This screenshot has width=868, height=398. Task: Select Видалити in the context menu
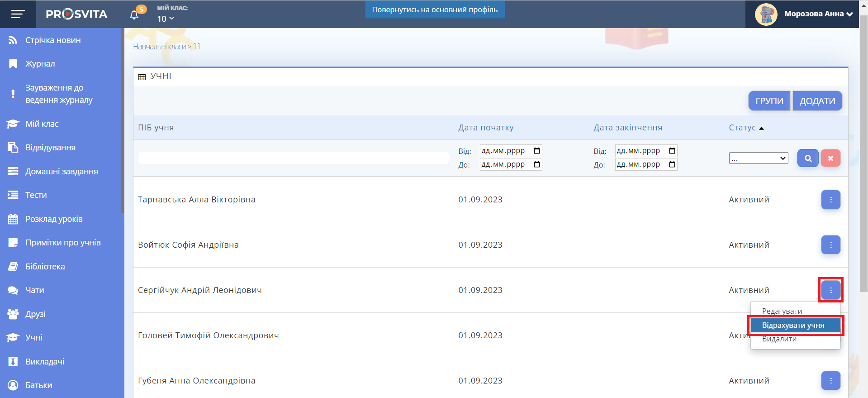tap(779, 339)
